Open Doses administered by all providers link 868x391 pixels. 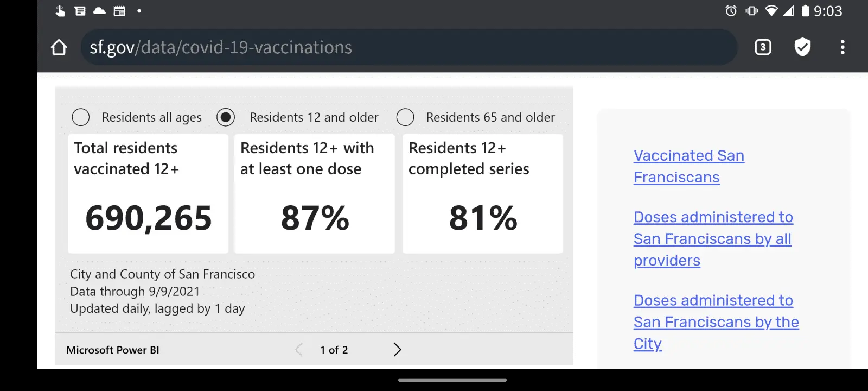point(712,239)
